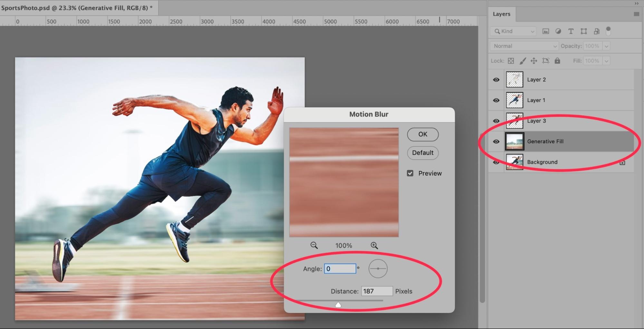Click the lock all padlock icon

point(557,61)
